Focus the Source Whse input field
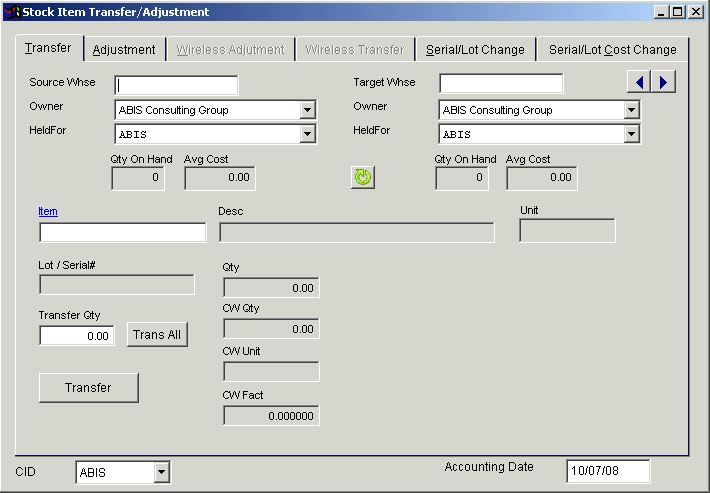 coord(176,84)
